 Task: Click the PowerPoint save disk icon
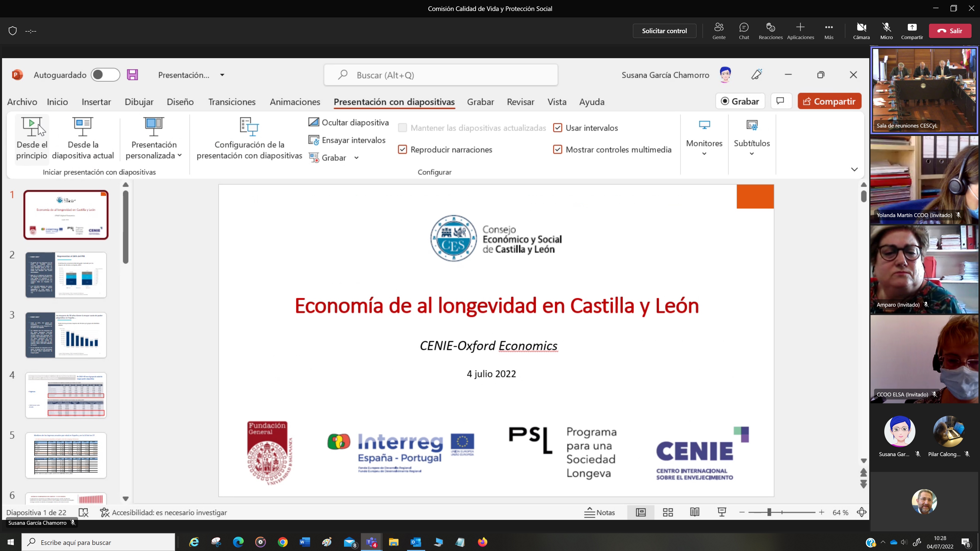pyautogui.click(x=132, y=75)
